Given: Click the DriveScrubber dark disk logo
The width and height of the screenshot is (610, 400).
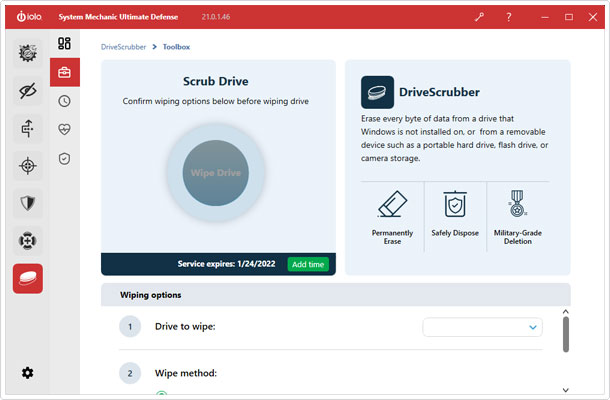Looking at the screenshot, I should click(377, 92).
